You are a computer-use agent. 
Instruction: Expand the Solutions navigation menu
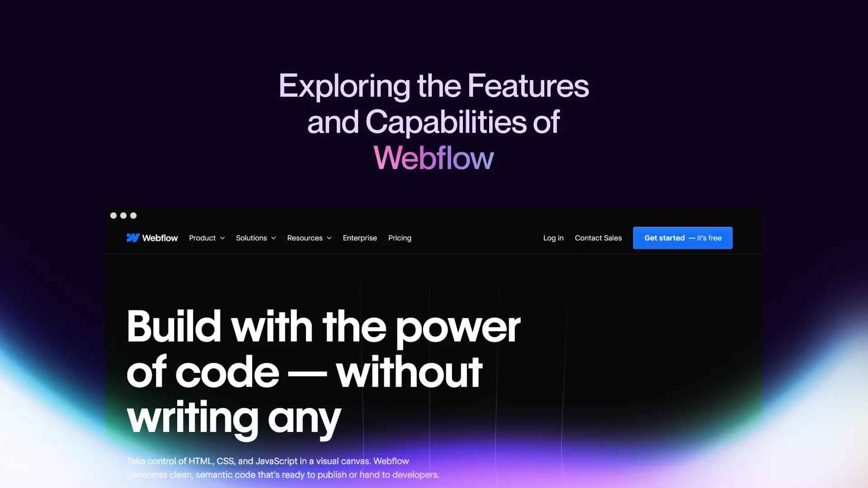click(255, 238)
